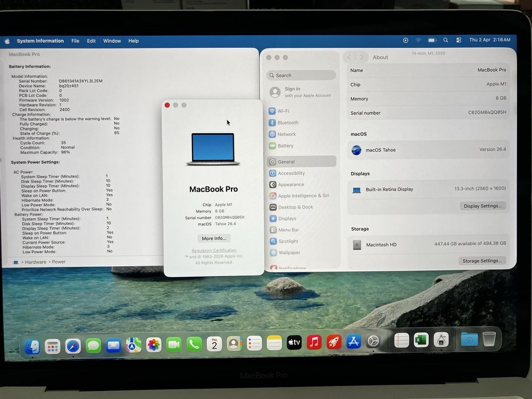Screen dimensions: 532x399
Task: Click Serial number row in About pane
Action: 429,113
